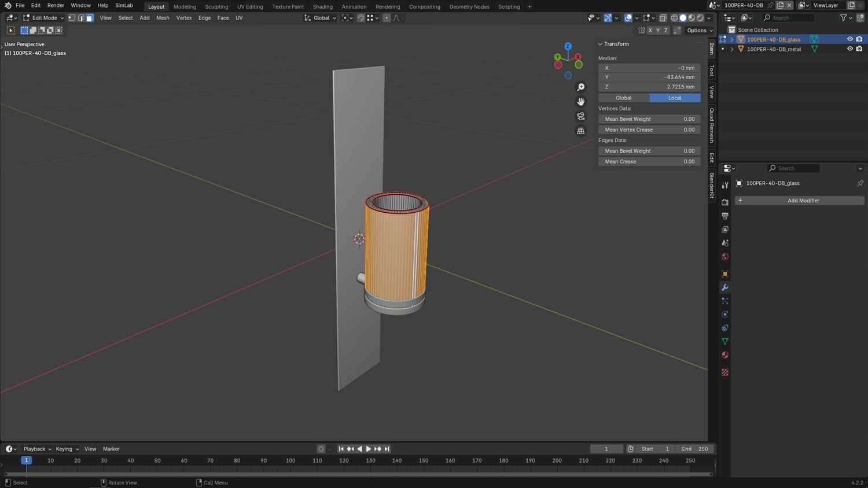The width and height of the screenshot is (868, 488).
Task: Open the Mesh menu
Action: coord(163,18)
